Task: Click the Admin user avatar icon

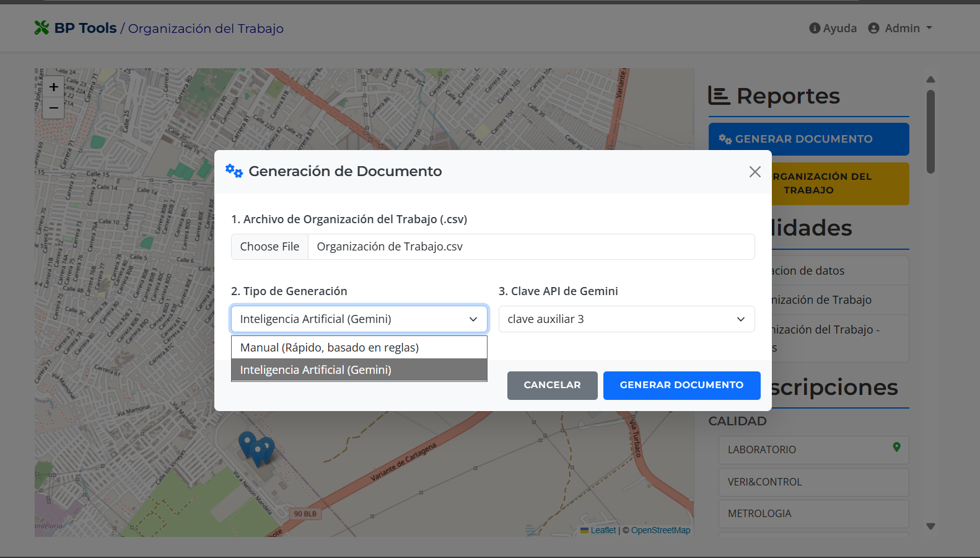Action: [873, 28]
